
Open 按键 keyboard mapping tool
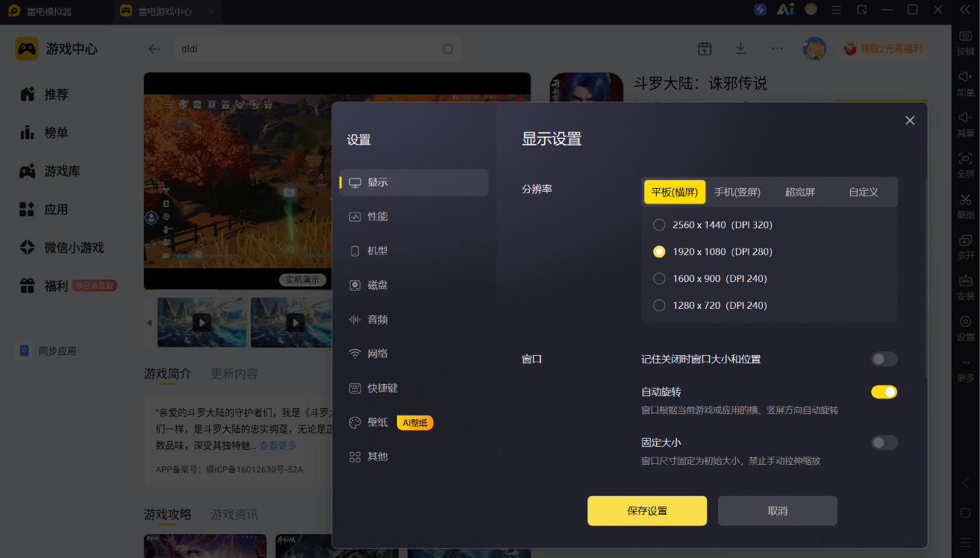coord(966,42)
